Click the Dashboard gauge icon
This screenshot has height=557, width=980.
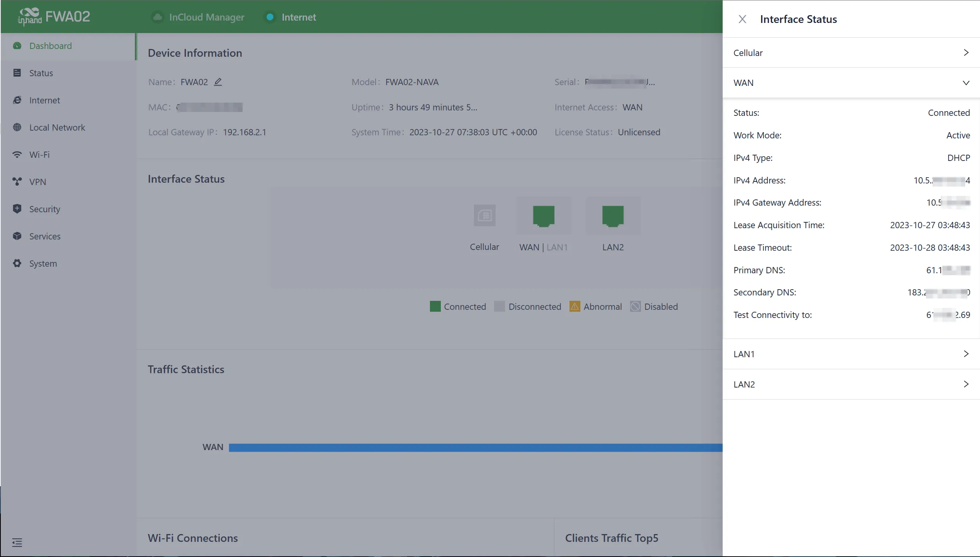17,46
